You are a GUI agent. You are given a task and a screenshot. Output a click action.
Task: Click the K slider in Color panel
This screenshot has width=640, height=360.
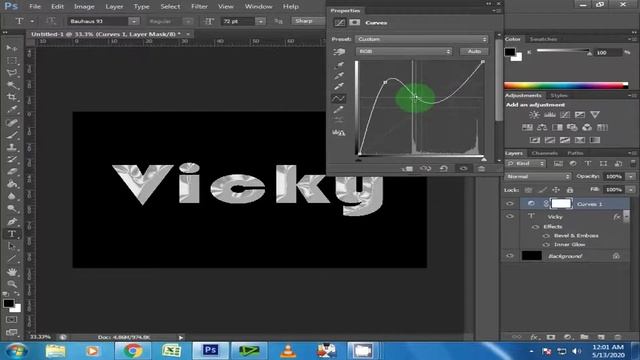pyautogui.click(x=564, y=51)
